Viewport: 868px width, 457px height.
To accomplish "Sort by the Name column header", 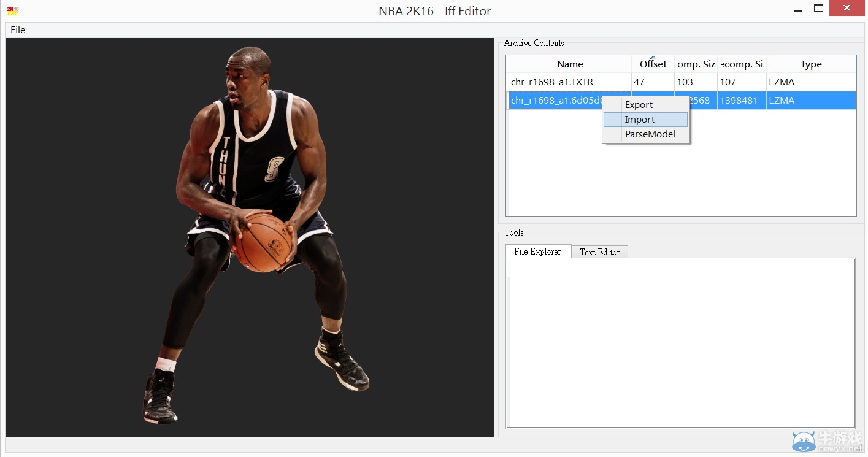I will pos(570,64).
